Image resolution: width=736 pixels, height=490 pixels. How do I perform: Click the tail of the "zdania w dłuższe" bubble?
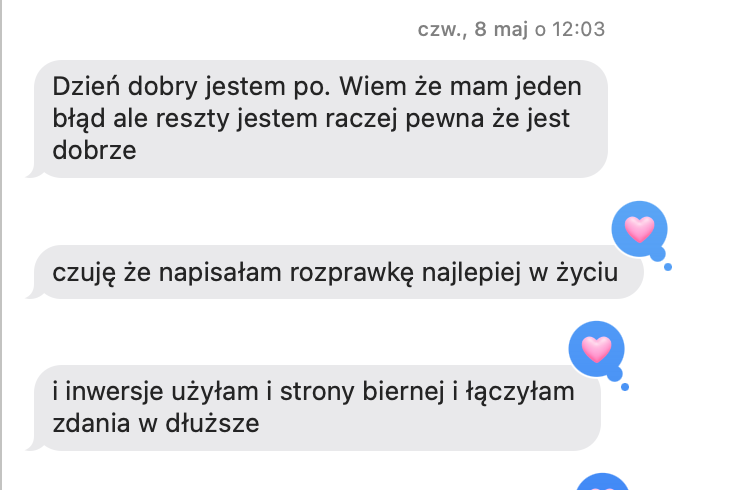click(34, 444)
